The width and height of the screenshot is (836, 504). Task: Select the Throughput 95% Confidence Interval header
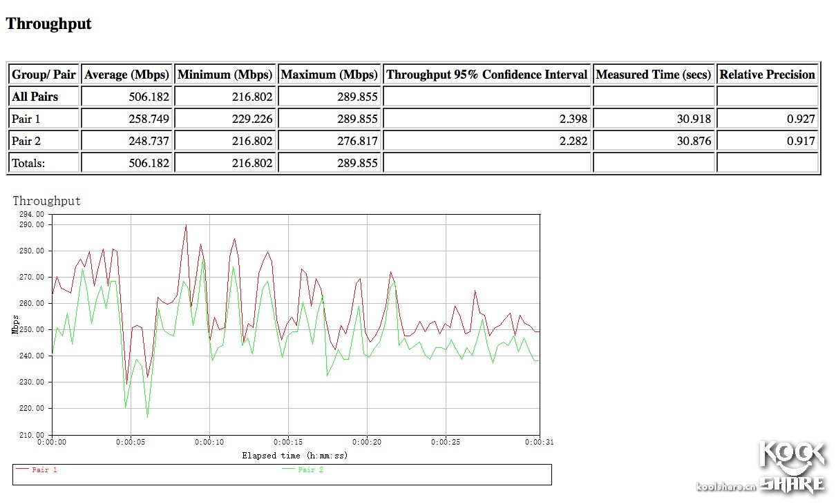pos(486,75)
